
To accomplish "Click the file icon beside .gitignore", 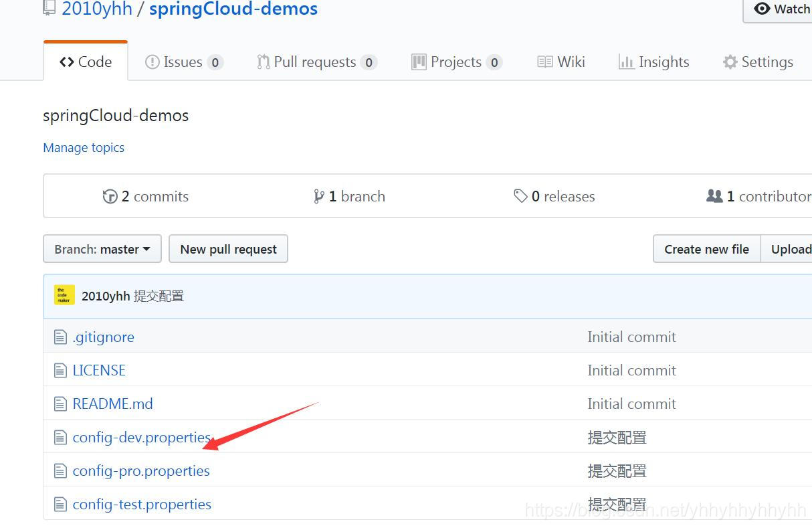I will tap(61, 337).
